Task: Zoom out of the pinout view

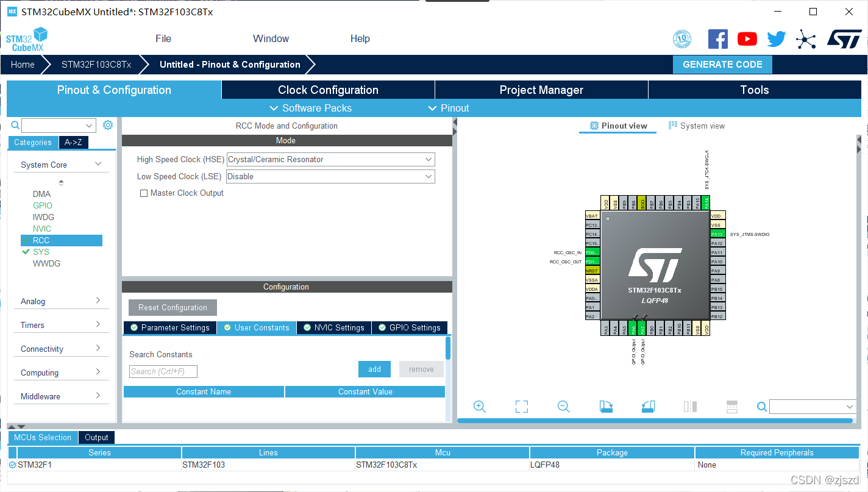Action: 564,407
